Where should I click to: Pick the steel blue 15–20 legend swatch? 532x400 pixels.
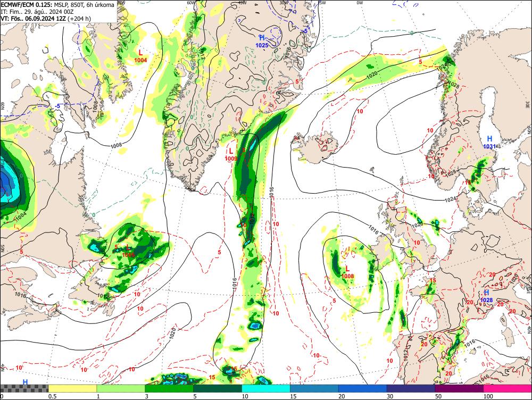pyautogui.click(x=314, y=388)
